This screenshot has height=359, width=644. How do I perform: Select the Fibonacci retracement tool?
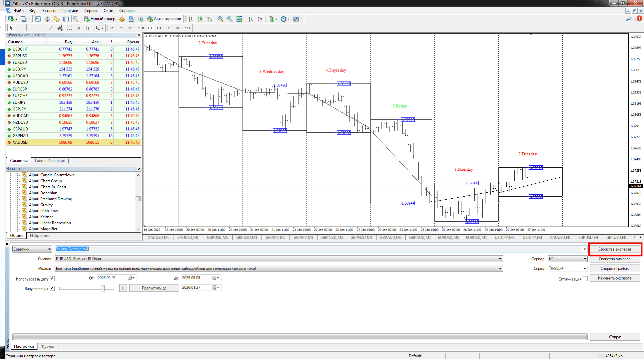pos(69,28)
